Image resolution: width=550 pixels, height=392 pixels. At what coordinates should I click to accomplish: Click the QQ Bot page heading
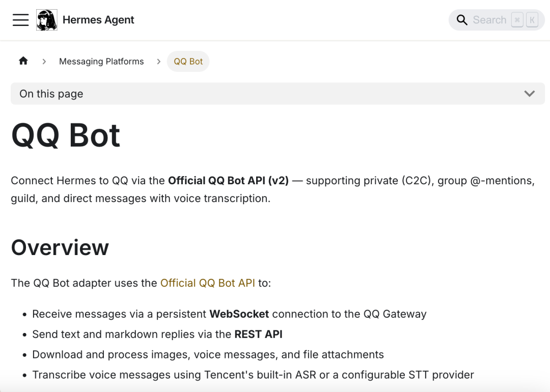pos(66,134)
